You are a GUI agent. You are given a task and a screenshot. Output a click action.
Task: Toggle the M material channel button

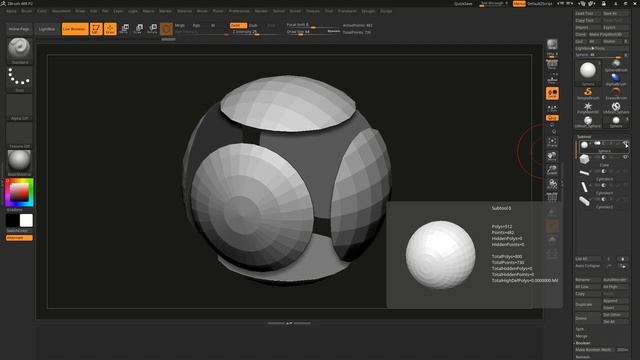pos(213,25)
